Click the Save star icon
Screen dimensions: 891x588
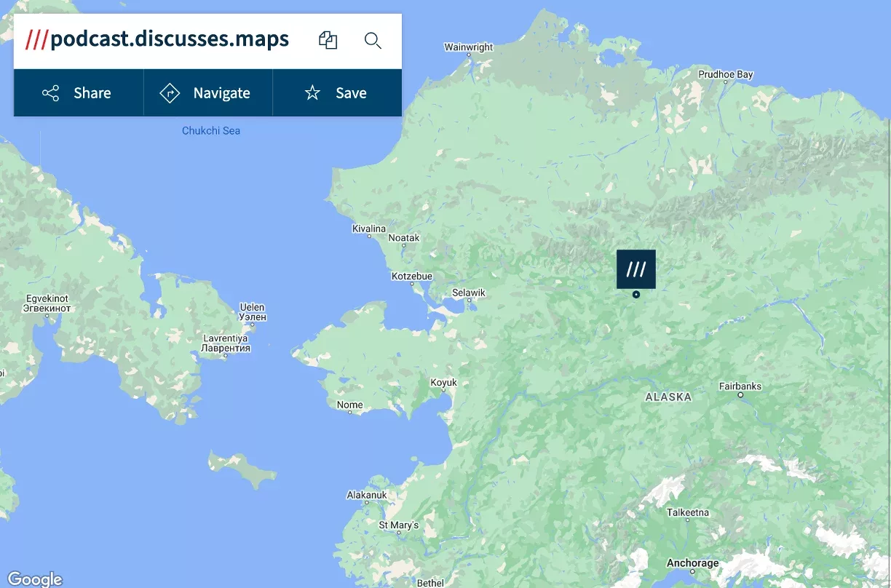click(312, 93)
